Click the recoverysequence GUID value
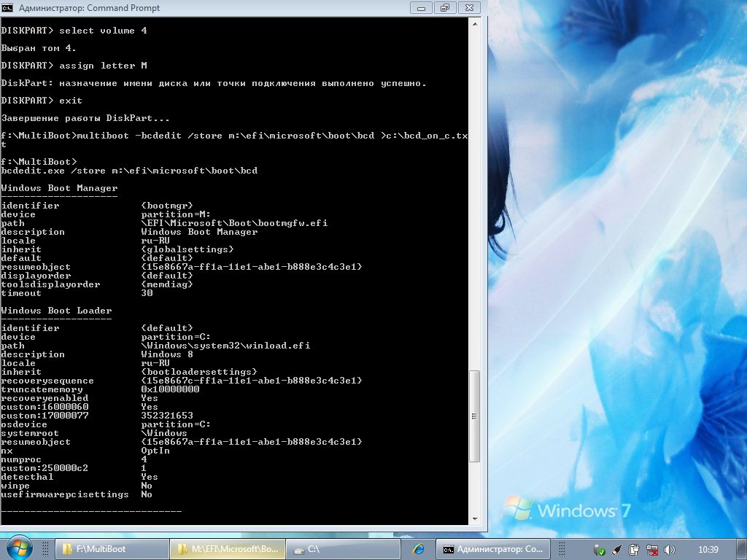747x560 pixels. pyautogui.click(x=252, y=381)
